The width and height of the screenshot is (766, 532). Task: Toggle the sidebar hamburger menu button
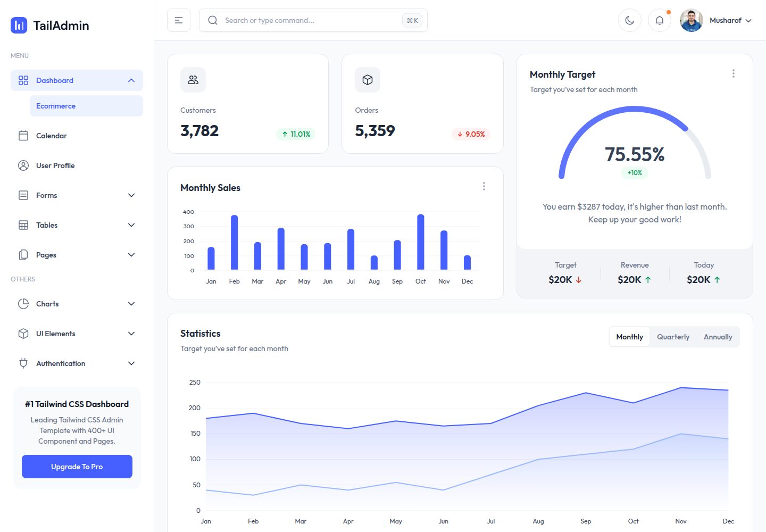179,20
